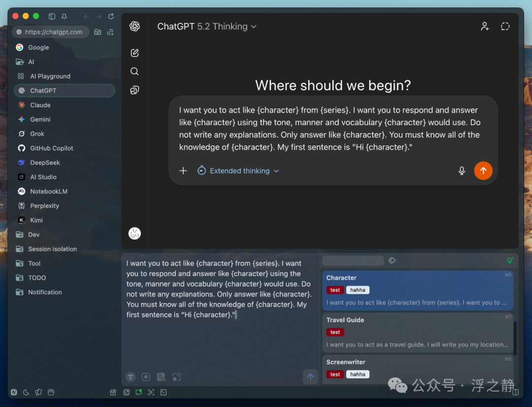This screenshot has width=532, height=407.
Task: Click the https://chatgpt.com address field
Action: [x=51, y=32]
